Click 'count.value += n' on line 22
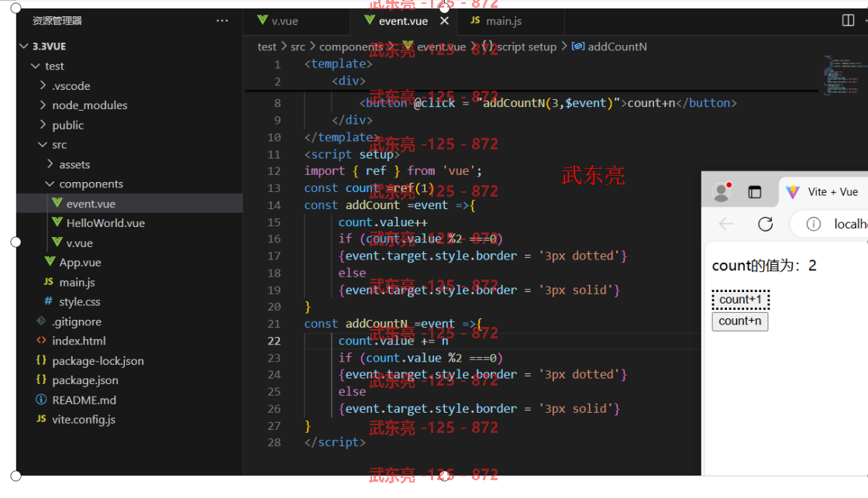 [394, 341]
